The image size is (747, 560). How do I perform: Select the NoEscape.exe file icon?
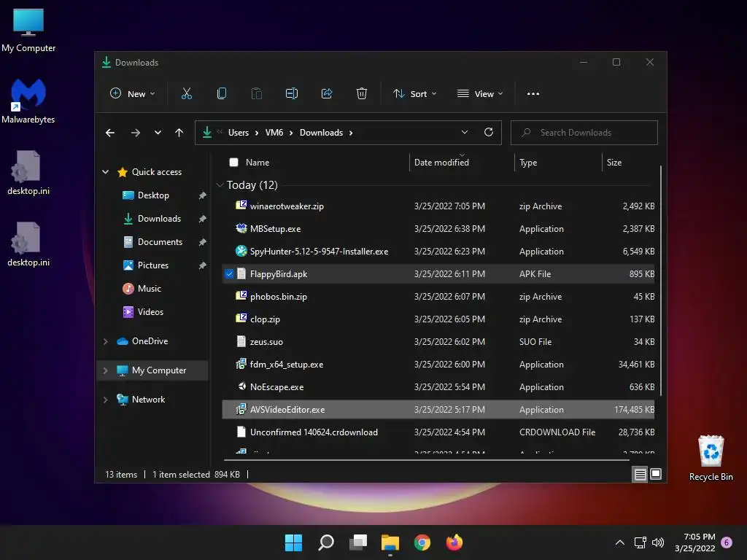point(241,386)
